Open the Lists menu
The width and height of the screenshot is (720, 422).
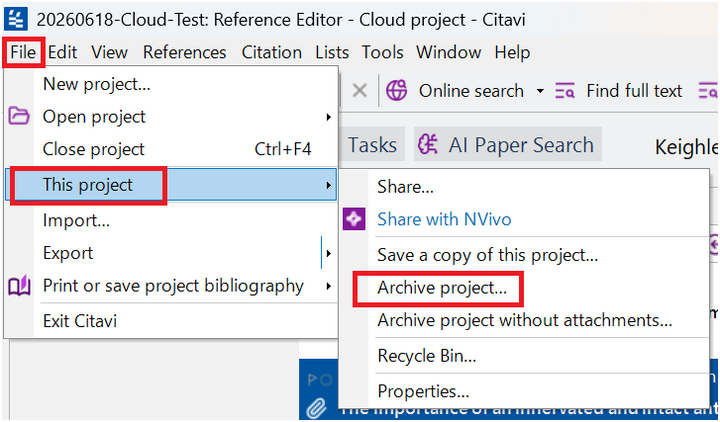[332, 52]
